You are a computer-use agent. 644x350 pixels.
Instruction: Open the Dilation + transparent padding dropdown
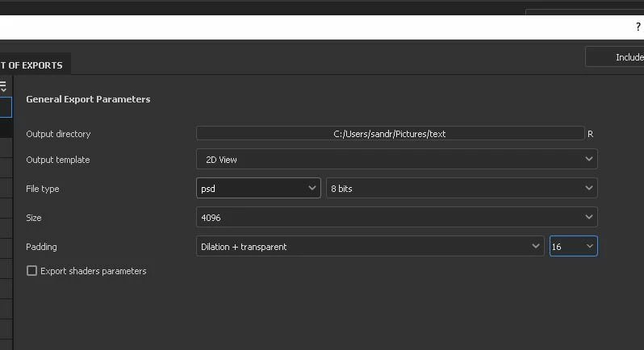pyautogui.click(x=370, y=246)
